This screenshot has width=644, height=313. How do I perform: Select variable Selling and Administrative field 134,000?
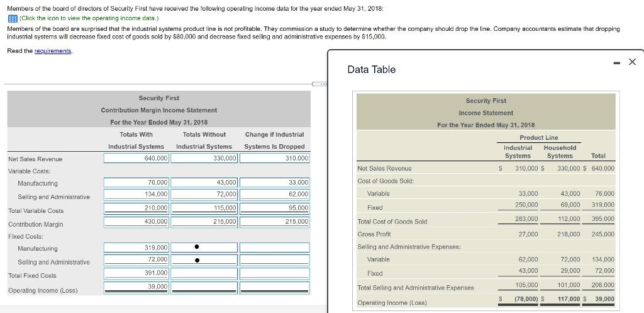pyautogui.click(x=136, y=194)
